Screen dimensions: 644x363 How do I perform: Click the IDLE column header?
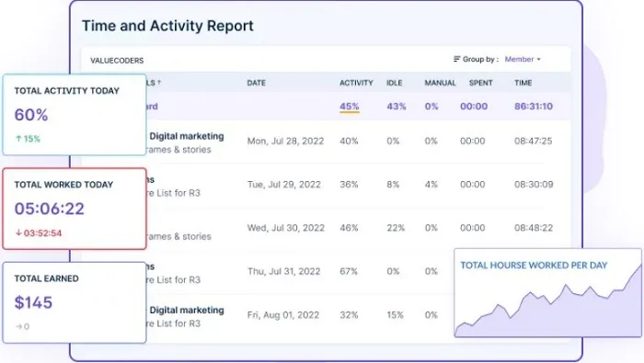tap(395, 83)
